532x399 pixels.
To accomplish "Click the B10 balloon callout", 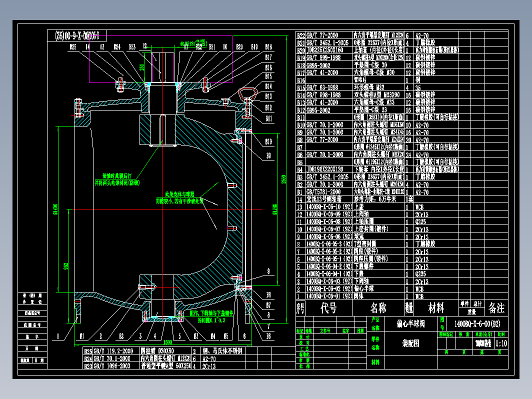I will coord(268,141).
